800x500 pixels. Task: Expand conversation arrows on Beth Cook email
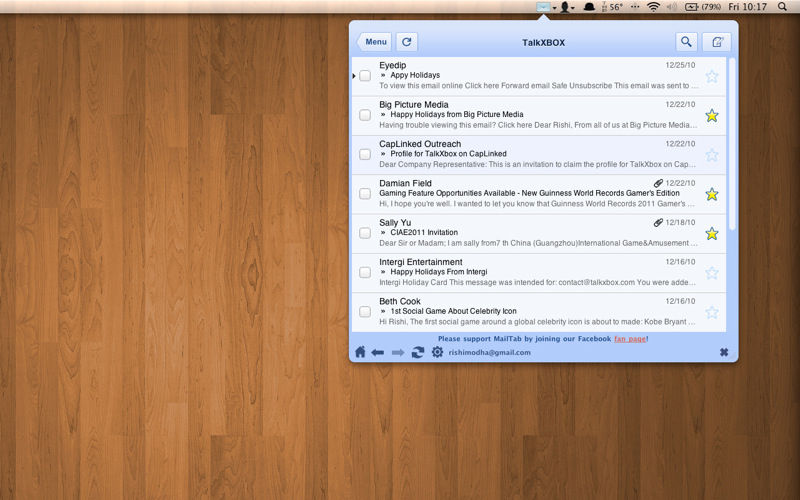pyautogui.click(x=383, y=311)
